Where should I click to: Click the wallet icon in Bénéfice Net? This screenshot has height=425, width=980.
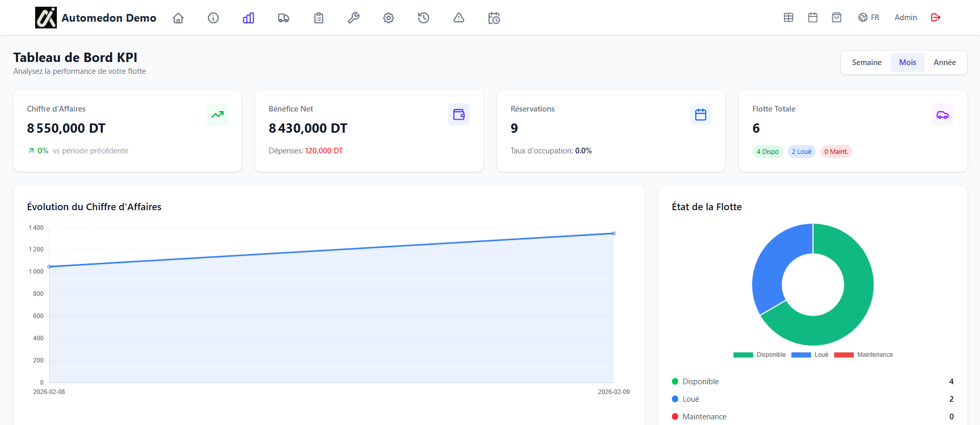coord(459,115)
